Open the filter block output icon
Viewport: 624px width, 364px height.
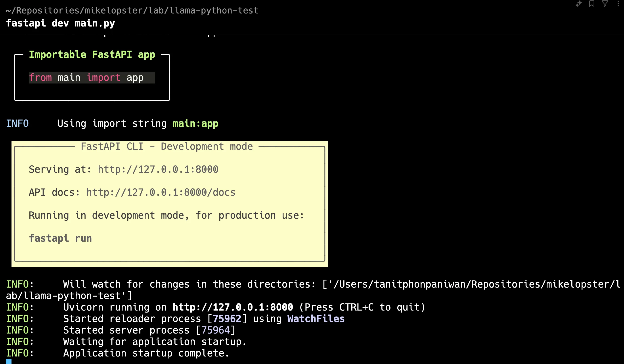click(605, 4)
